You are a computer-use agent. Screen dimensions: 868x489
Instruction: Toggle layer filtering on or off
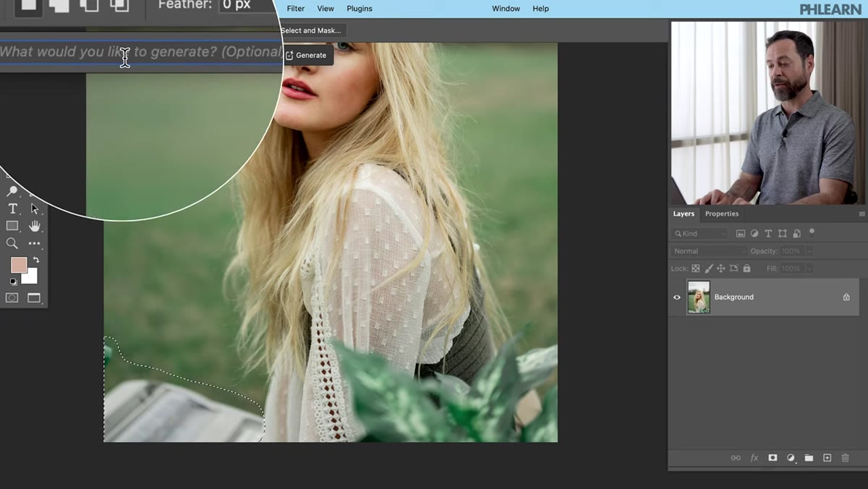click(812, 231)
